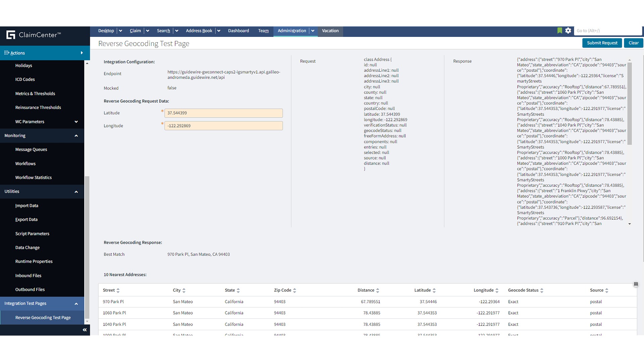
Task: Open the table column configuration grid icon
Action: (636, 284)
